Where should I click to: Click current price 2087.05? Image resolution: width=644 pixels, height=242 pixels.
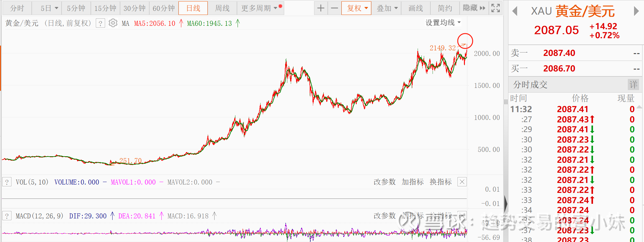point(556,30)
